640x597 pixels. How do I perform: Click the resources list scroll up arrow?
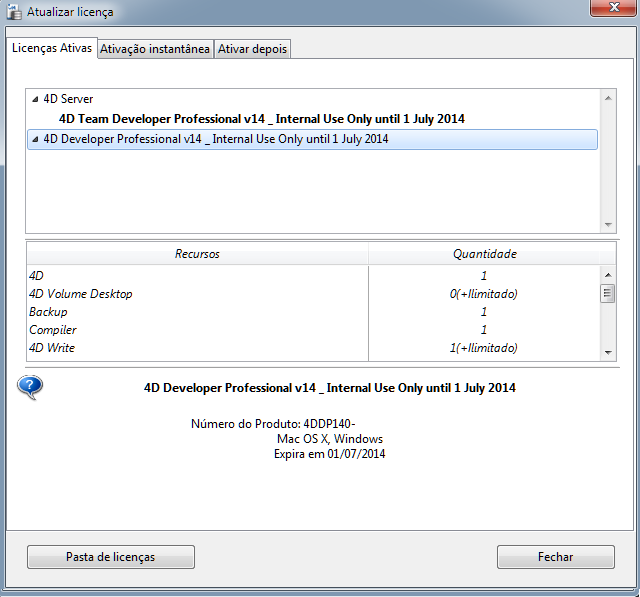tap(608, 275)
